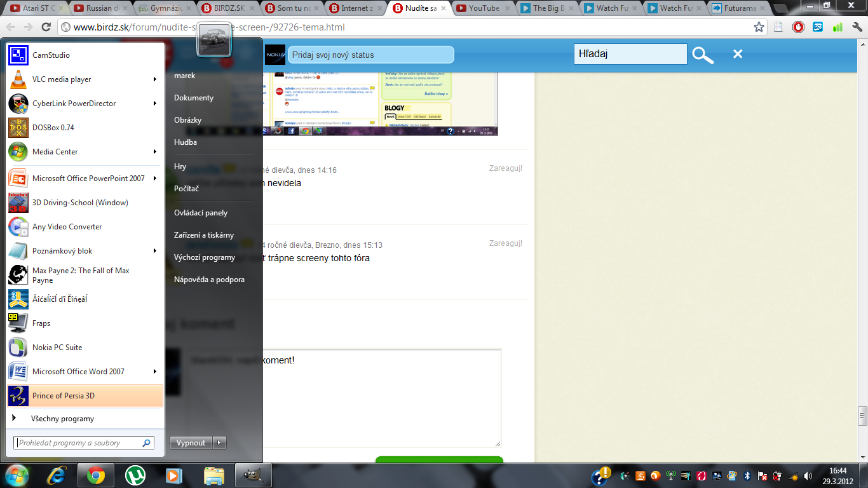The image size is (868, 488).
Task: Open Nokia PC Suite
Action: pos(85,348)
